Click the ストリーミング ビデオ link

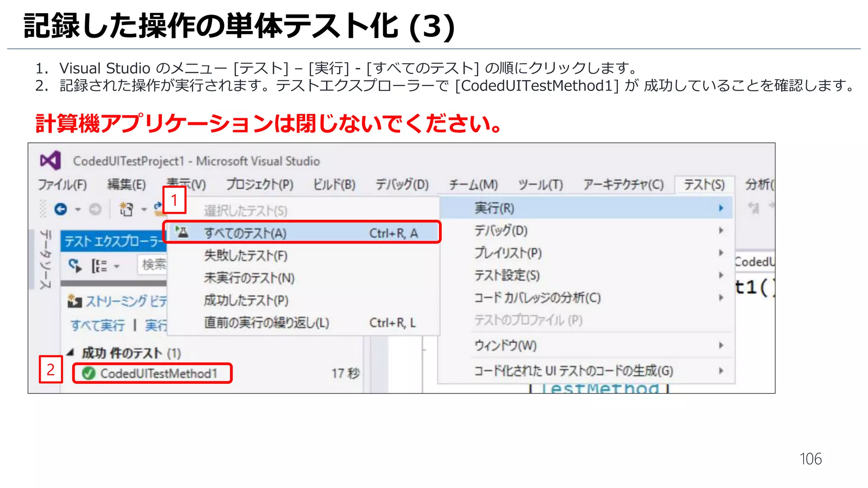pos(126,301)
